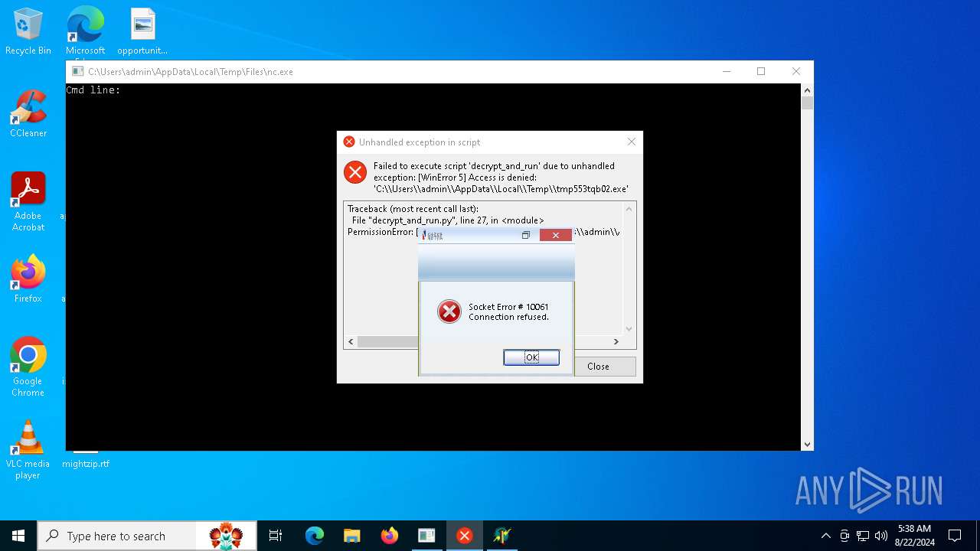The width and height of the screenshot is (980, 551).
Task: Click the taskbar search box
Action: (145, 536)
